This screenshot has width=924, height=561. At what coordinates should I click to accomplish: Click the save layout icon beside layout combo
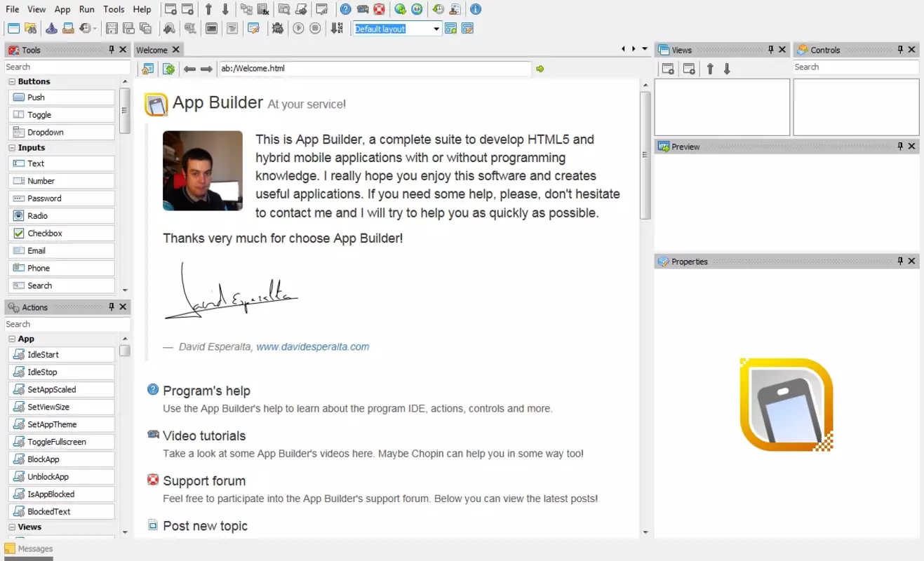coord(450,29)
